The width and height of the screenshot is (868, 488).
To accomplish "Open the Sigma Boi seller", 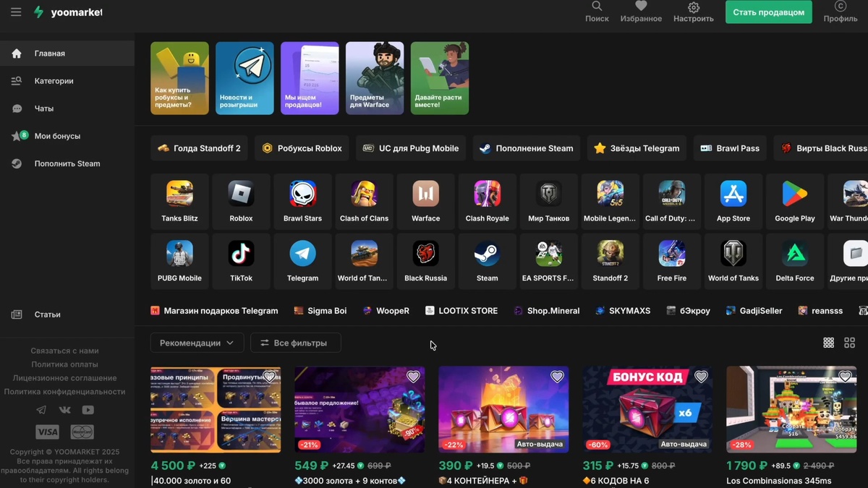I will point(320,311).
